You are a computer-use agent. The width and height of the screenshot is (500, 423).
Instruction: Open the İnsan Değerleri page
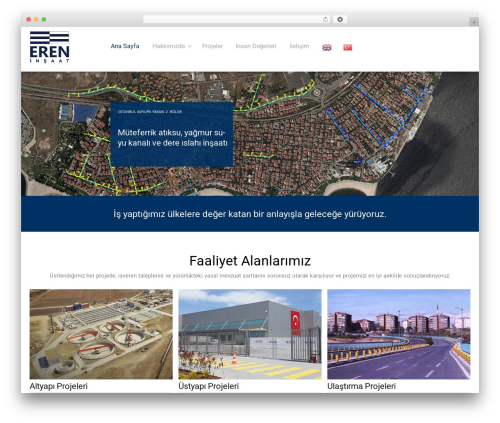256,46
